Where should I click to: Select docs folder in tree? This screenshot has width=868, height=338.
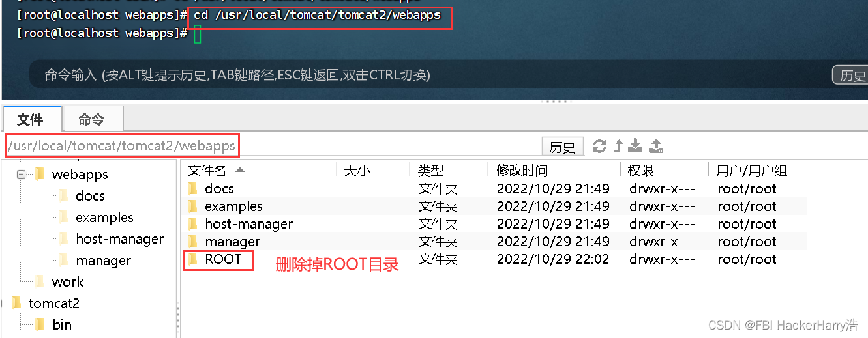pos(90,195)
